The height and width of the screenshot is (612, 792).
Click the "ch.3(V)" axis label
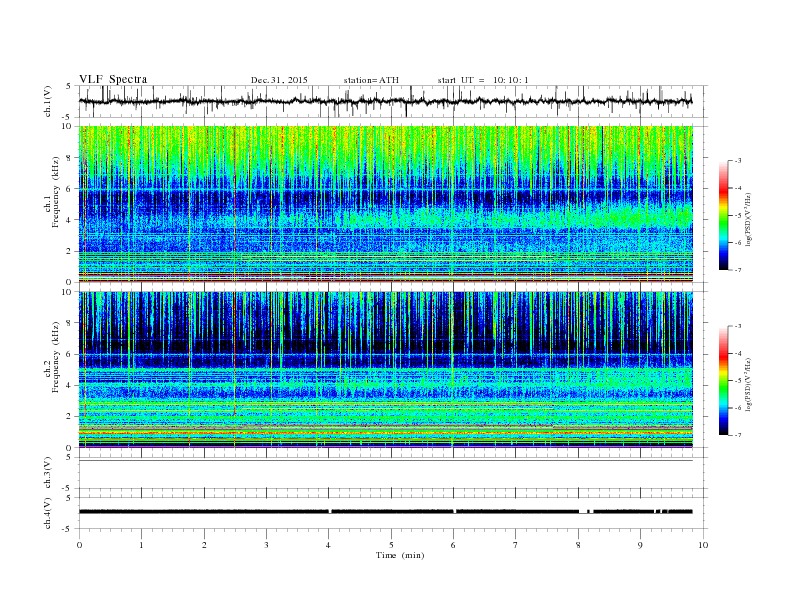(48, 473)
